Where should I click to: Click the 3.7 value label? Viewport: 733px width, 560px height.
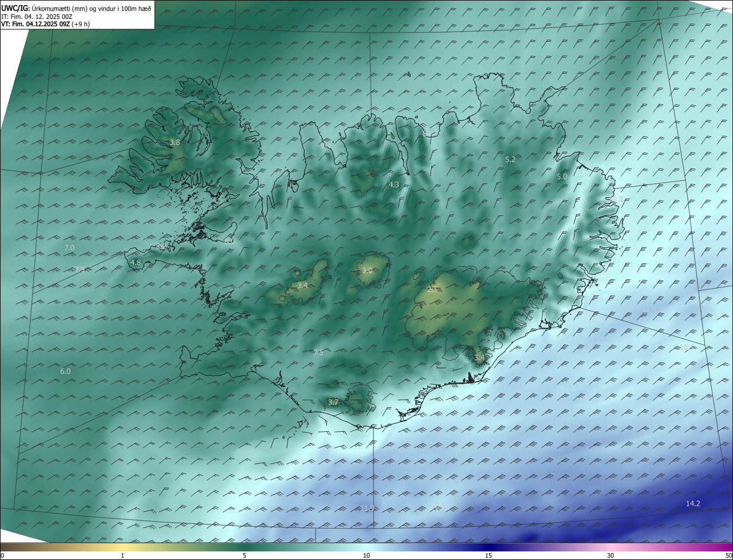[333, 402]
